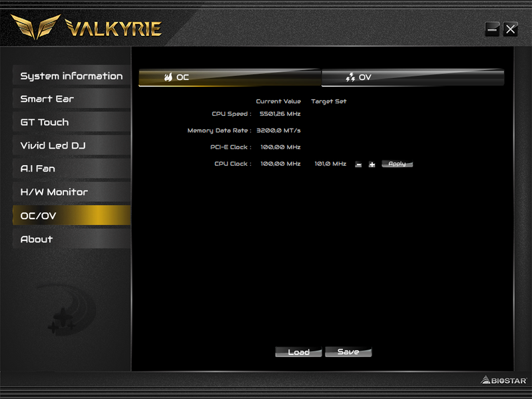Click the PCI-E Clock value 100,00 MHz
532x399 pixels.
click(280, 147)
